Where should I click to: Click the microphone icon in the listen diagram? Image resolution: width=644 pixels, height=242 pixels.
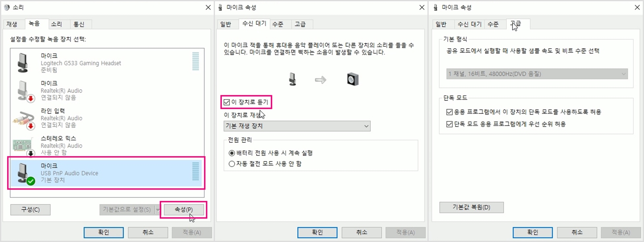coord(293,79)
